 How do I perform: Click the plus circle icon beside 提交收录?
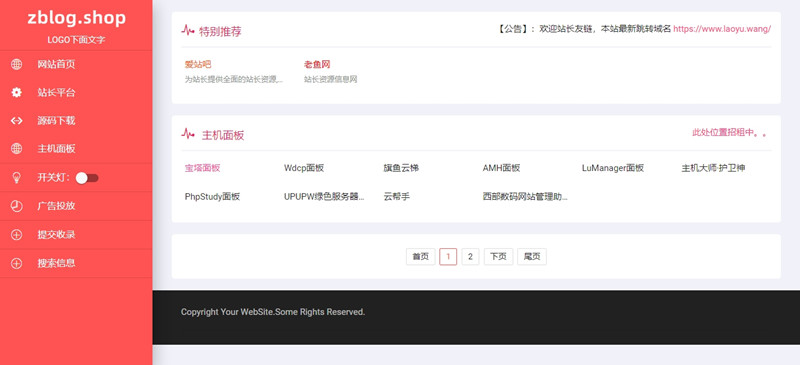tap(17, 235)
